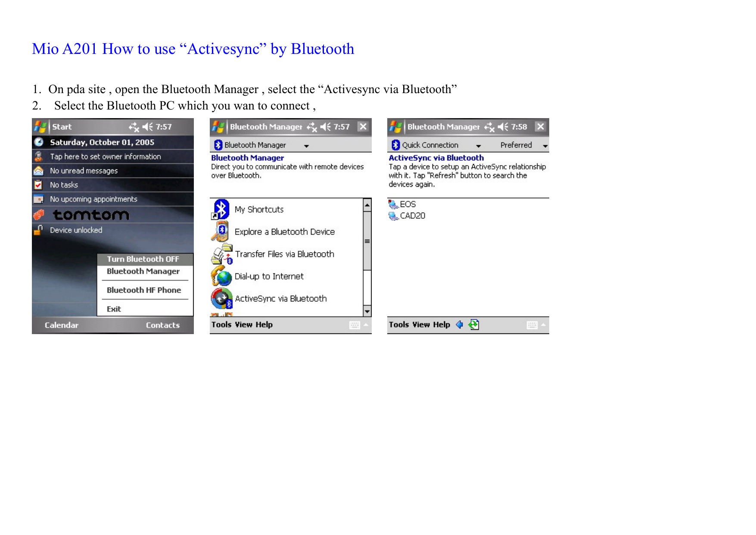Open Start menu flag in first PDA screen
Image resolution: width=756 pixels, height=535 pixels.
point(40,127)
